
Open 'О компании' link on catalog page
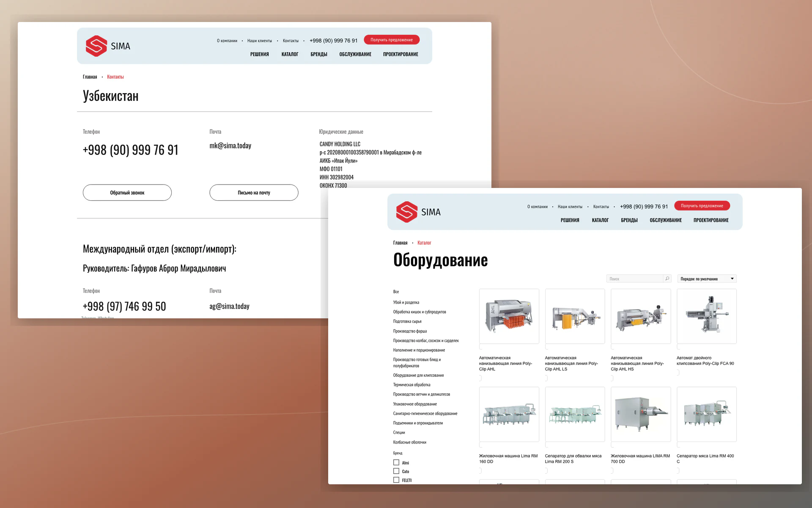tap(538, 207)
